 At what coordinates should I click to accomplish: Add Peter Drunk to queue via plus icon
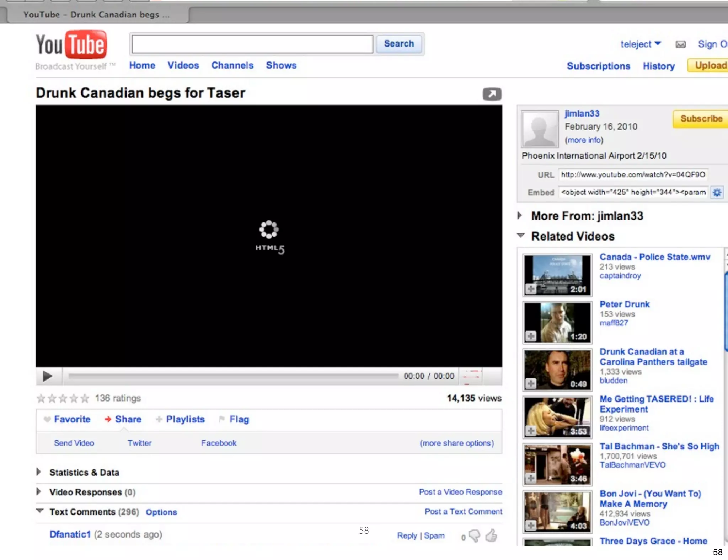531,336
